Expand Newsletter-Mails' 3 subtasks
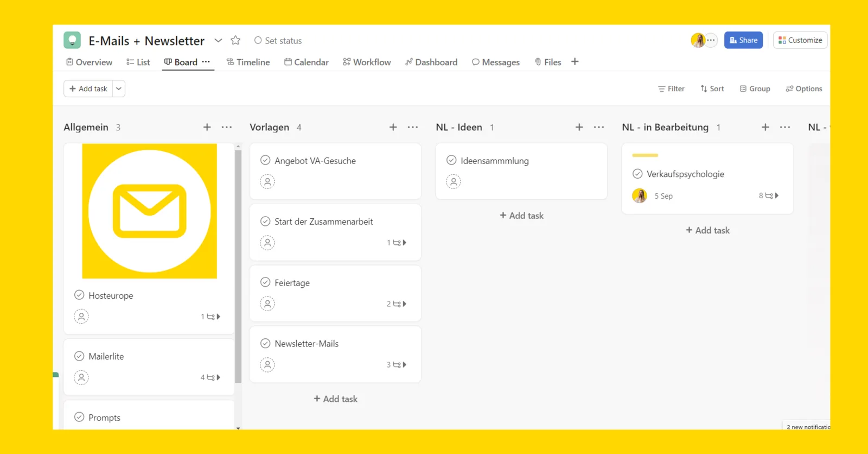The height and width of the screenshot is (454, 868). (x=397, y=365)
